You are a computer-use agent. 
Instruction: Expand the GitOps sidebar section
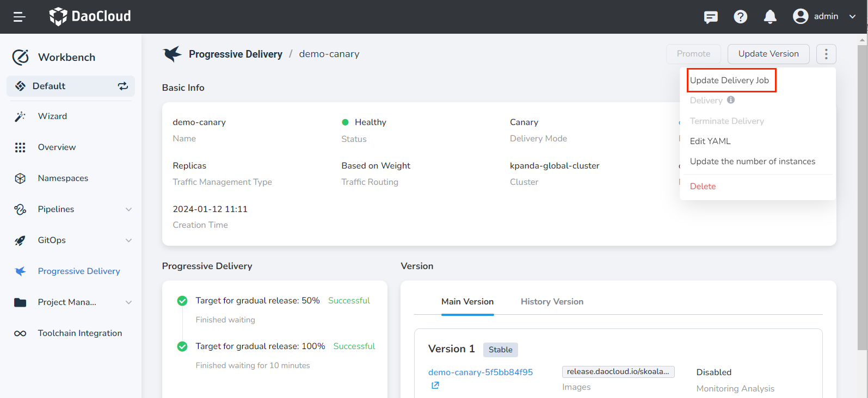[128, 240]
